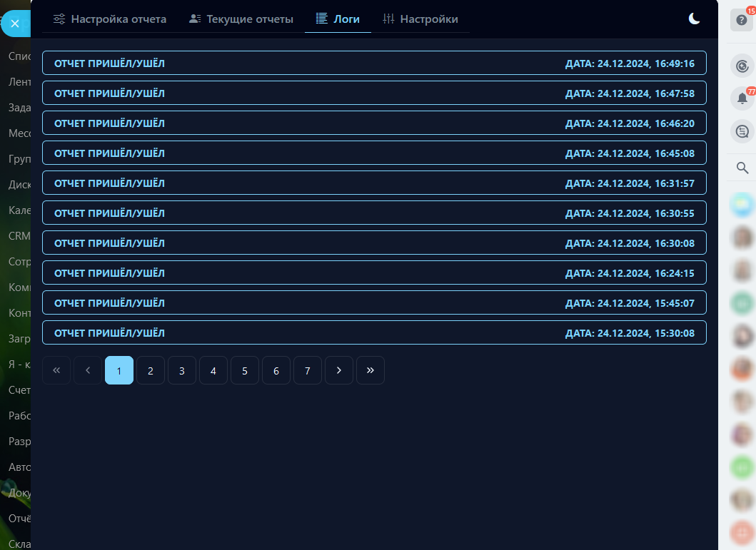Go to pagination page 6
Screen dimensions: 756x550
[x=276, y=370]
